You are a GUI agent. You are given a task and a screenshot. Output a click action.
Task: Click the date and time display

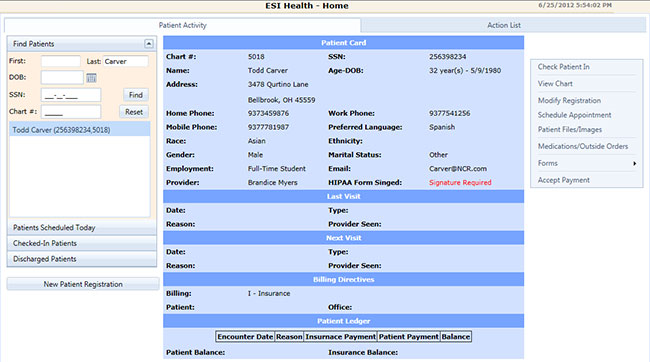[x=575, y=5]
